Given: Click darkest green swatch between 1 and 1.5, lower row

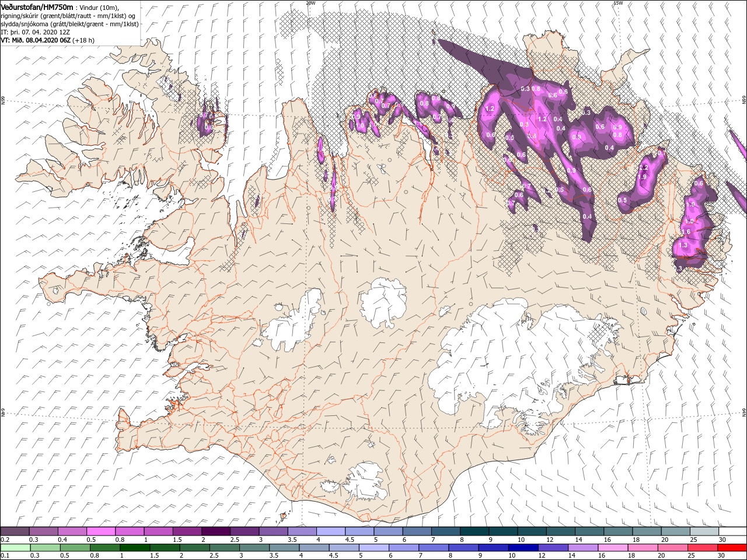Looking at the screenshot, I should pos(135,548).
